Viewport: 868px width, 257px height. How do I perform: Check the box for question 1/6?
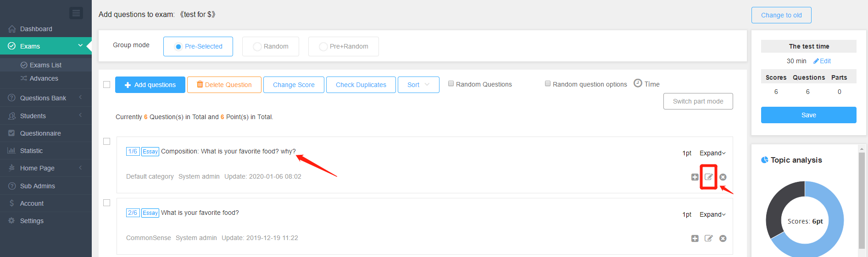point(107,142)
